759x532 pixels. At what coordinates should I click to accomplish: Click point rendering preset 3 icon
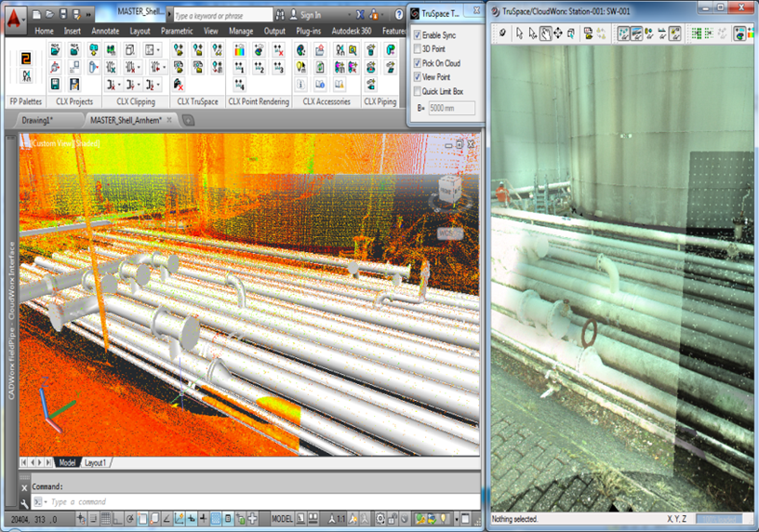[278, 67]
